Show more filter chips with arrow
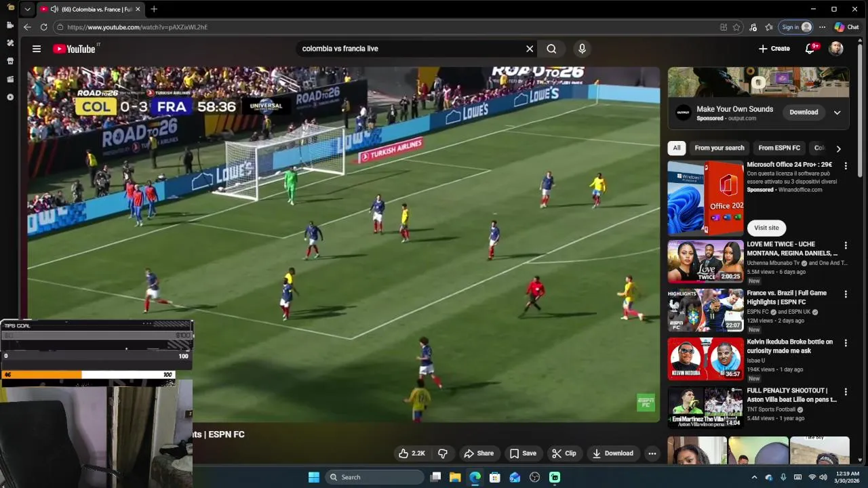Screen dimensions: 868x488 click(x=838, y=148)
